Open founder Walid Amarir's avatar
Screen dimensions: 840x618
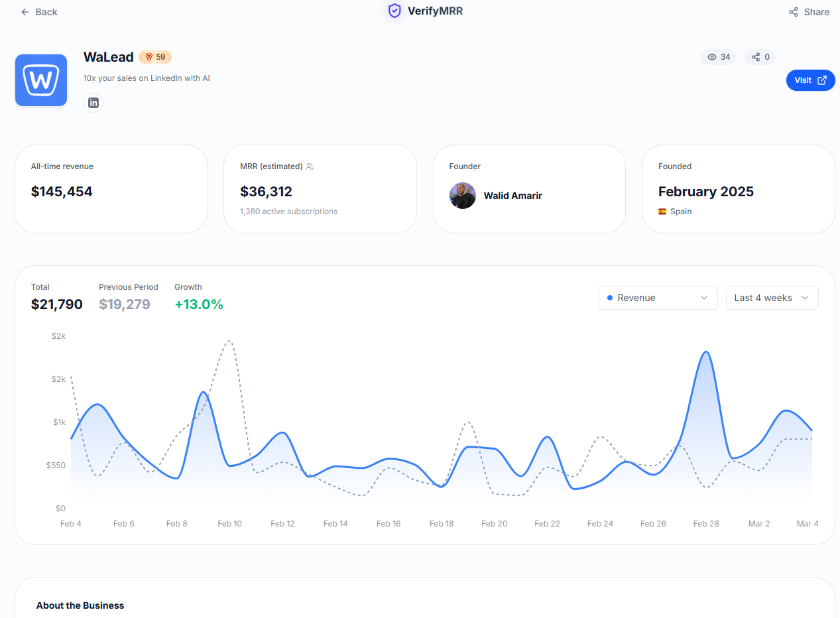coord(463,196)
